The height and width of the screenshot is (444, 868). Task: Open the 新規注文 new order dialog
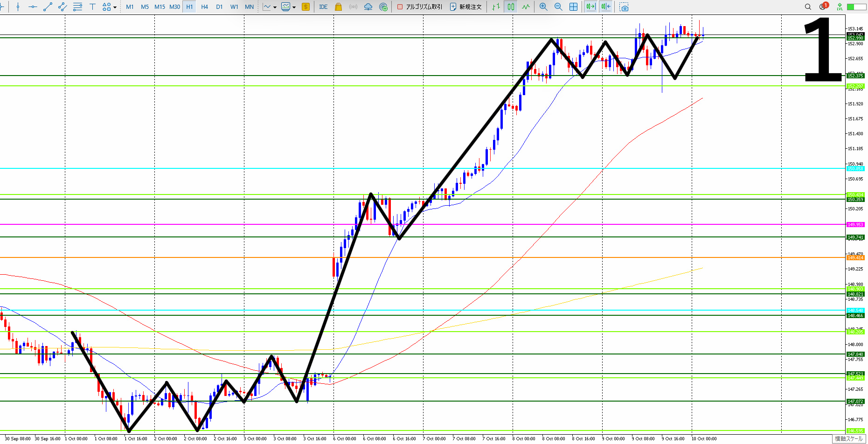[x=465, y=7]
